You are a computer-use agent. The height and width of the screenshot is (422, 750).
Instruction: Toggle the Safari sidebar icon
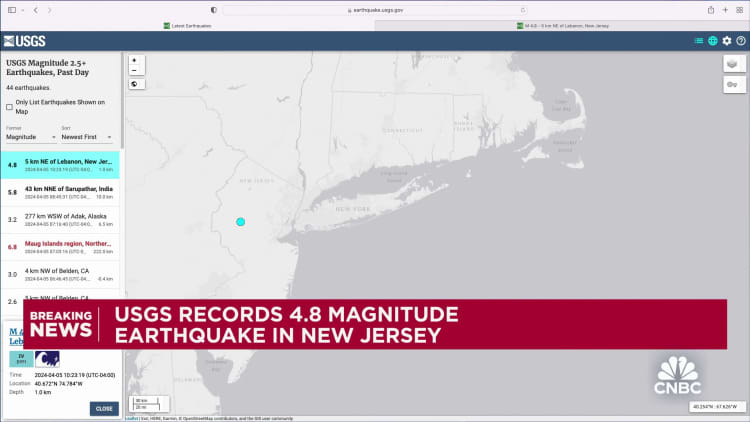(x=12, y=10)
